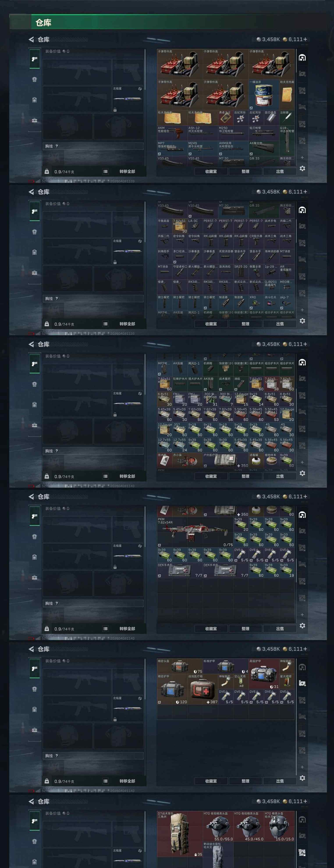Pick the 星光熠熠 drink item

coord(287,681)
